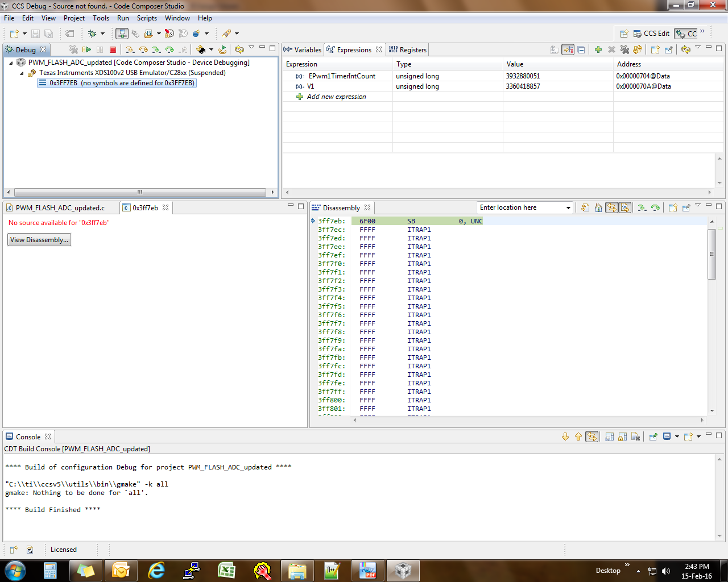Viewport: 728px width, 582px height.
Task: Click Windows Start button
Action: pos(15,570)
